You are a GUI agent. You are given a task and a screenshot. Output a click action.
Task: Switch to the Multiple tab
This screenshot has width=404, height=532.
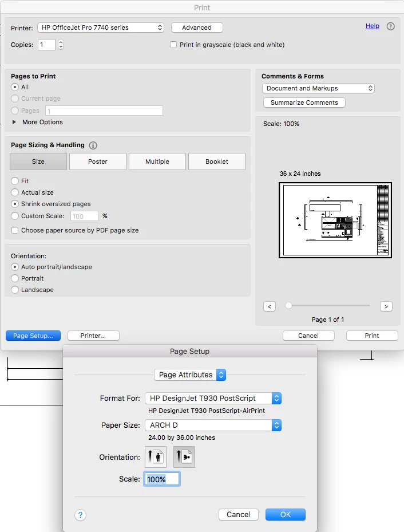[x=157, y=161]
